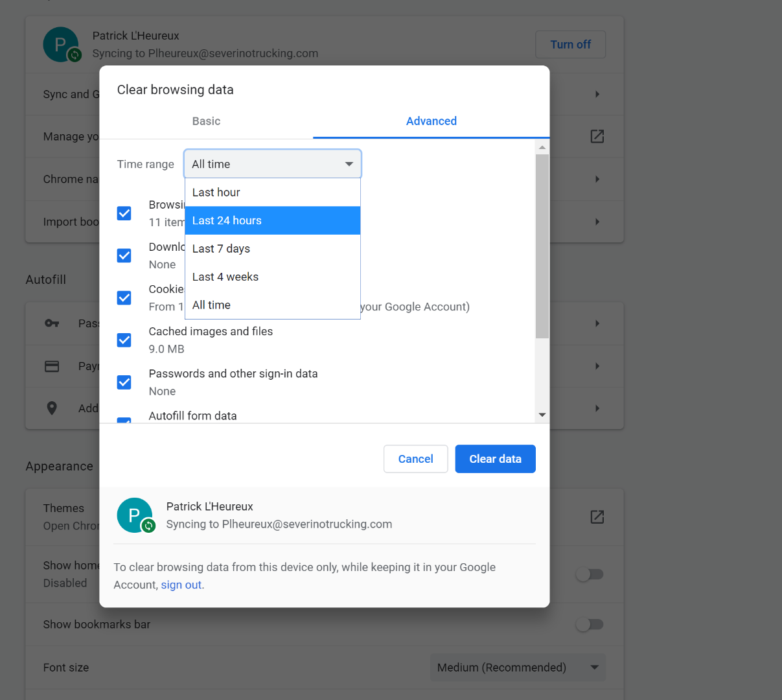Click dialog scrollbar down arrow

coord(542,415)
